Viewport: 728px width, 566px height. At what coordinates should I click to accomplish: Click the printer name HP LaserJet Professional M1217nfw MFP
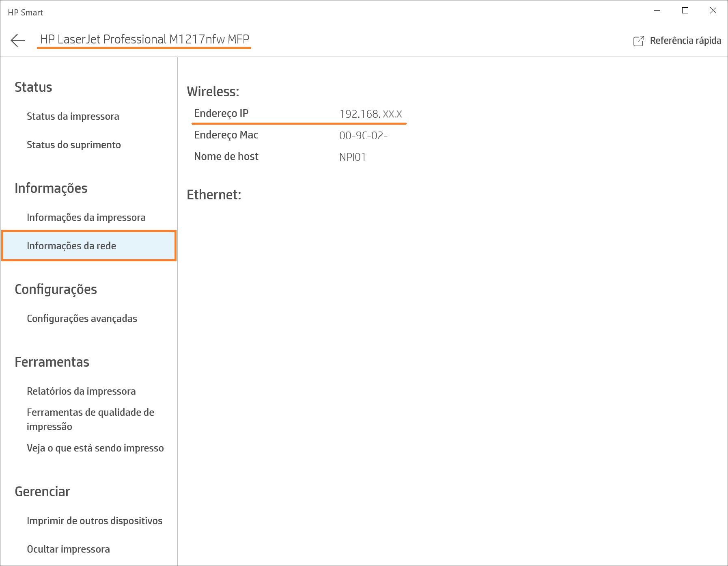tap(144, 39)
